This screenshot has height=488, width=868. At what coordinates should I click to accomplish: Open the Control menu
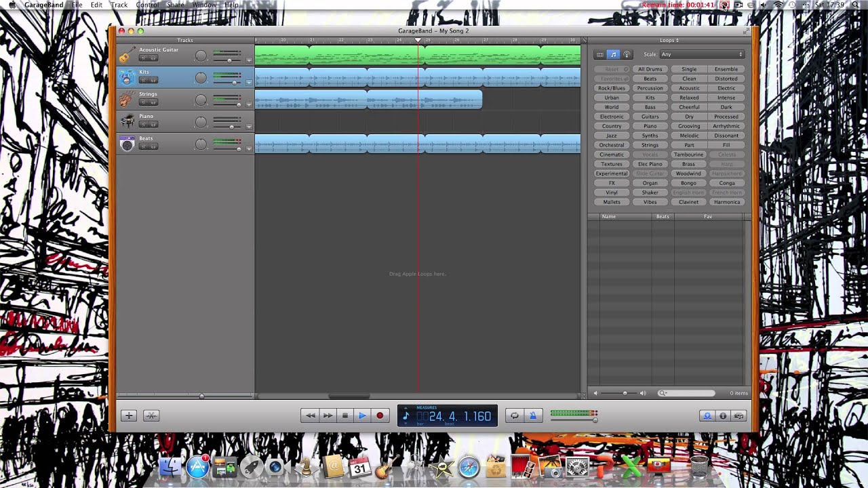click(x=147, y=5)
